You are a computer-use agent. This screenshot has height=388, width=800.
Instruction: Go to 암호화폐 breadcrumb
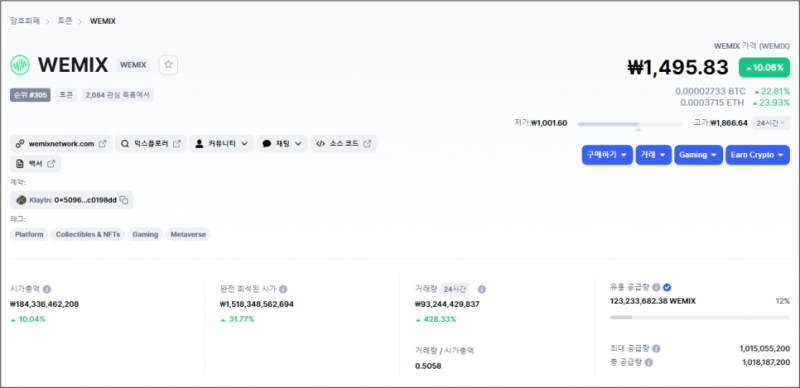[x=24, y=21]
